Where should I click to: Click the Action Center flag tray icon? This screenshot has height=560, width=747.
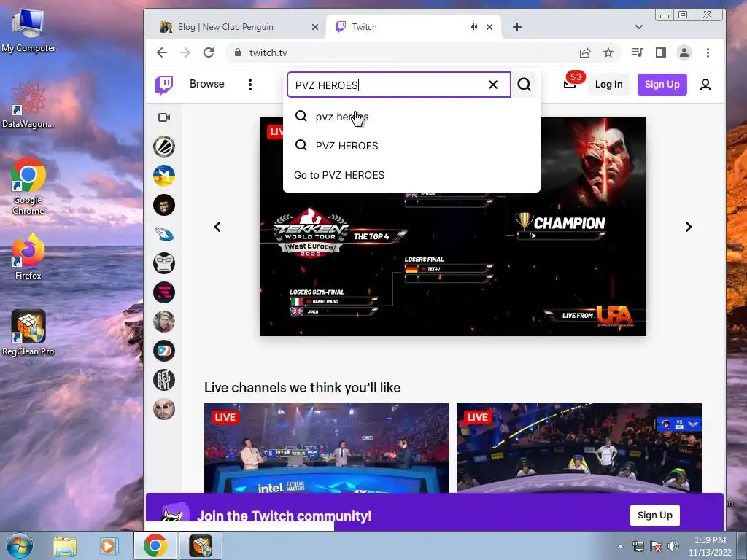656,546
